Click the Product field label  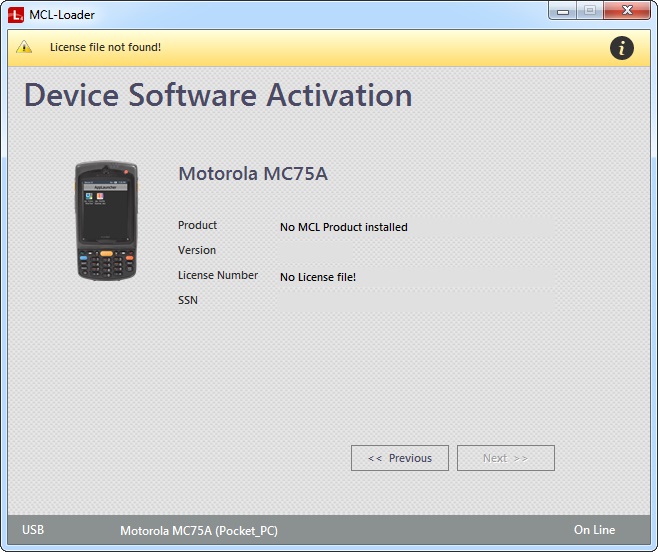coord(197,225)
